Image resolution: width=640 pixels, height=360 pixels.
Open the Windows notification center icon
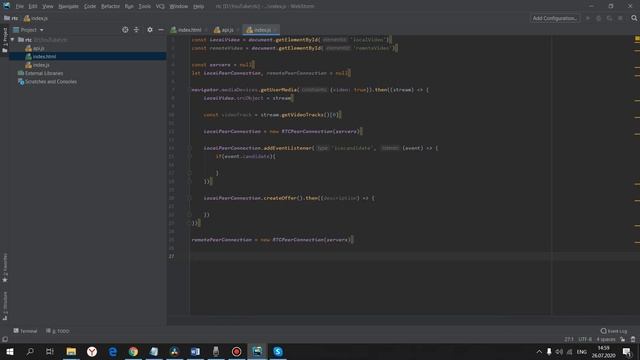point(627,351)
